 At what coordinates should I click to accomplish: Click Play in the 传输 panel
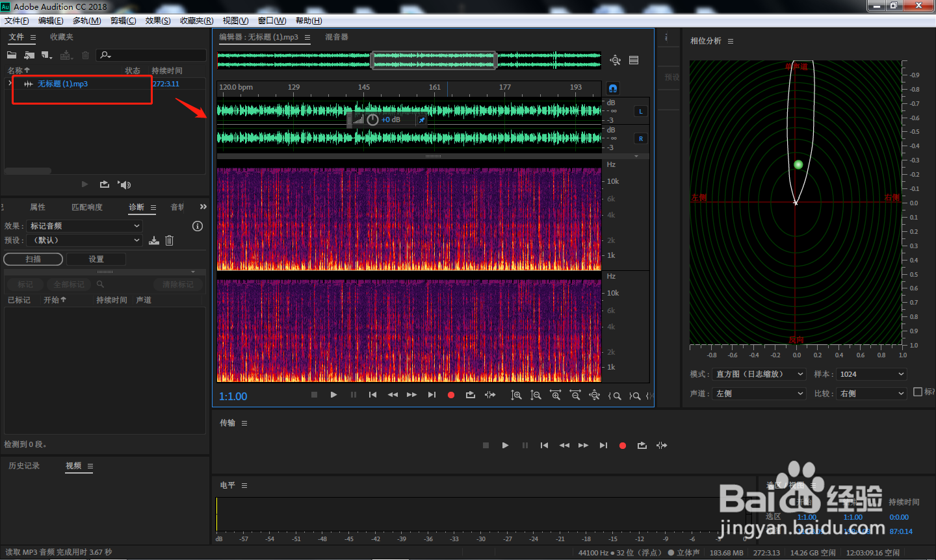[x=505, y=446]
